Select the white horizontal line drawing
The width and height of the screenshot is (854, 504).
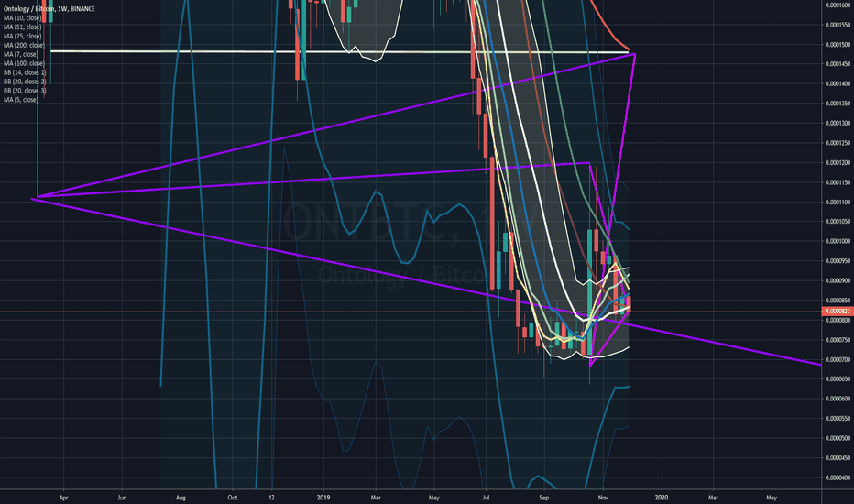[338, 51]
